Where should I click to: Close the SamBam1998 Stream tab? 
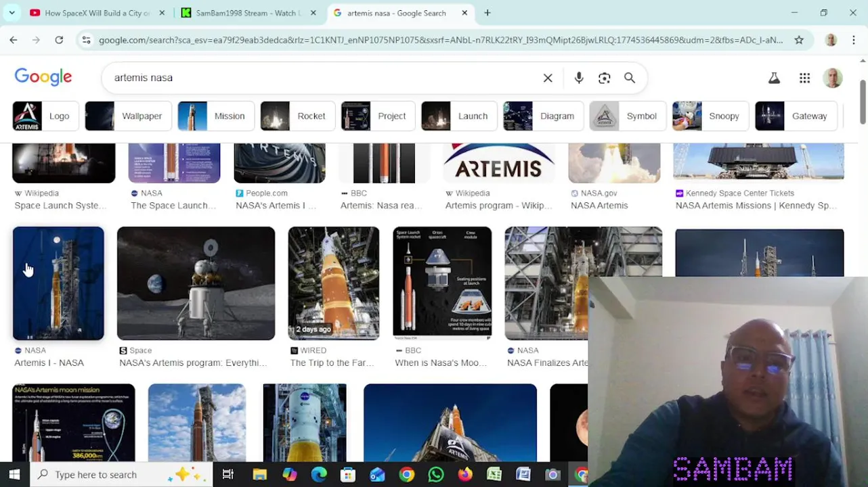[x=313, y=13]
